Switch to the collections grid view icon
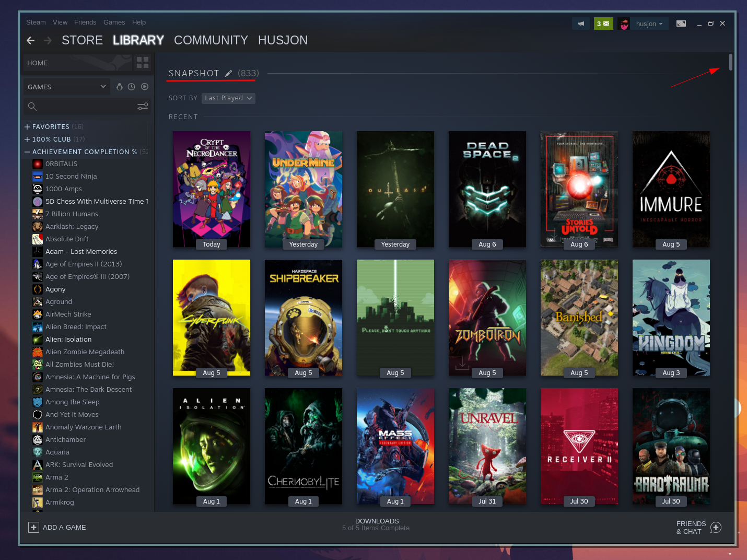Image resolution: width=747 pixels, height=560 pixels. pos(143,63)
